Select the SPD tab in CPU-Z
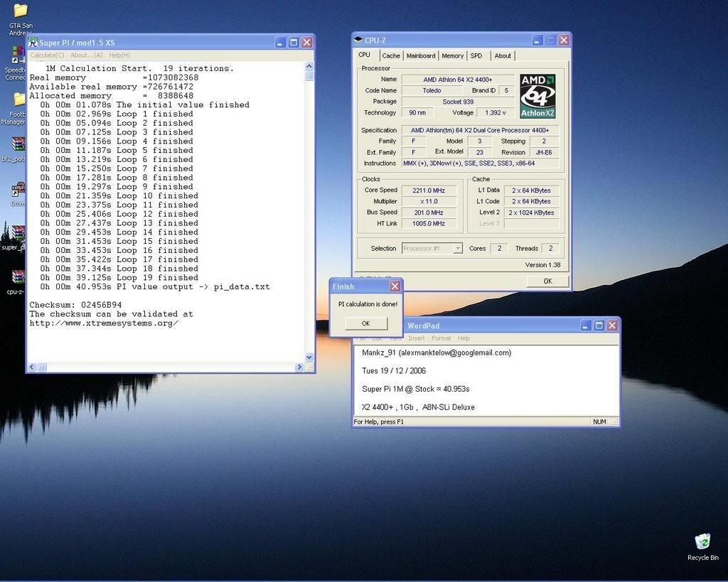Screen dimensions: 728x582 (x=476, y=55)
